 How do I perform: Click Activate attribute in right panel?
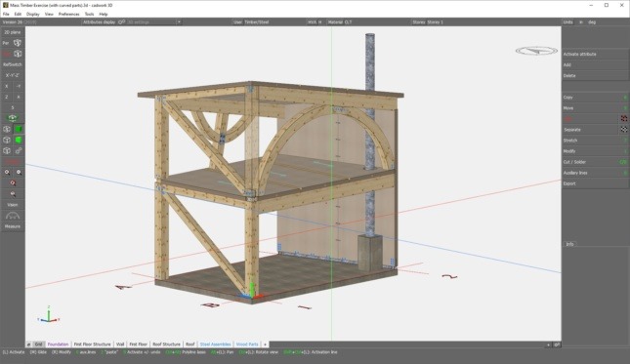pyautogui.click(x=596, y=55)
